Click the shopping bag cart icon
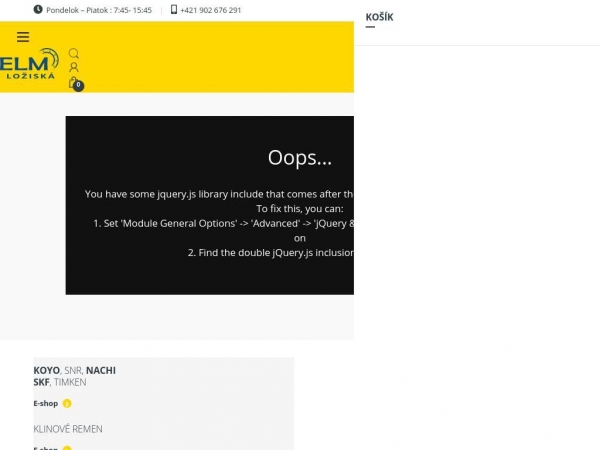 pos(72,83)
